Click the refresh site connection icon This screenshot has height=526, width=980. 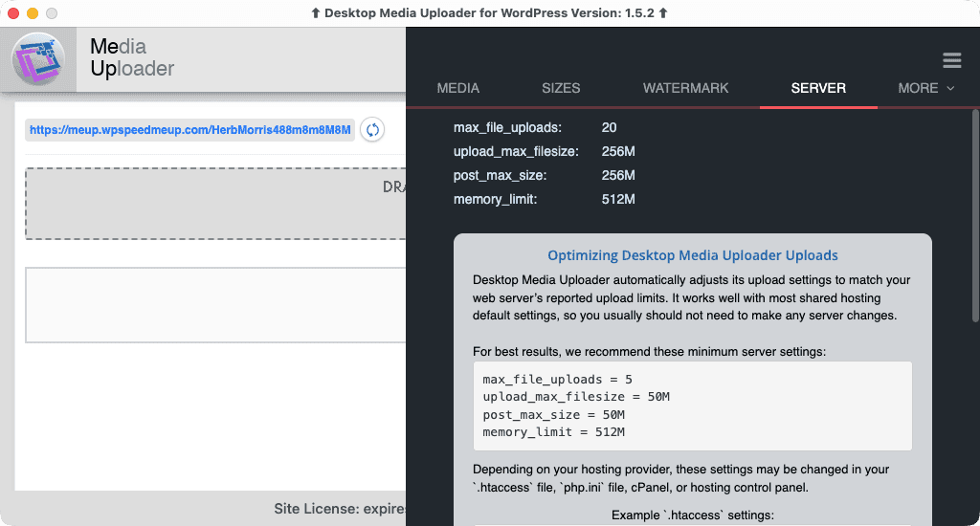pos(372,130)
